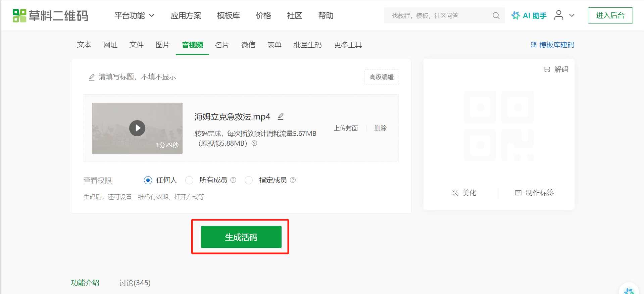644x294 pixels.
Task: Switch to the 表单 tab
Action: point(275,45)
